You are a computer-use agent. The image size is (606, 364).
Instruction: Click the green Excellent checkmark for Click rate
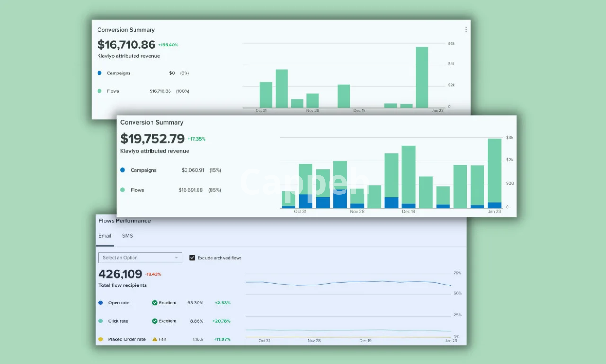point(155,321)
